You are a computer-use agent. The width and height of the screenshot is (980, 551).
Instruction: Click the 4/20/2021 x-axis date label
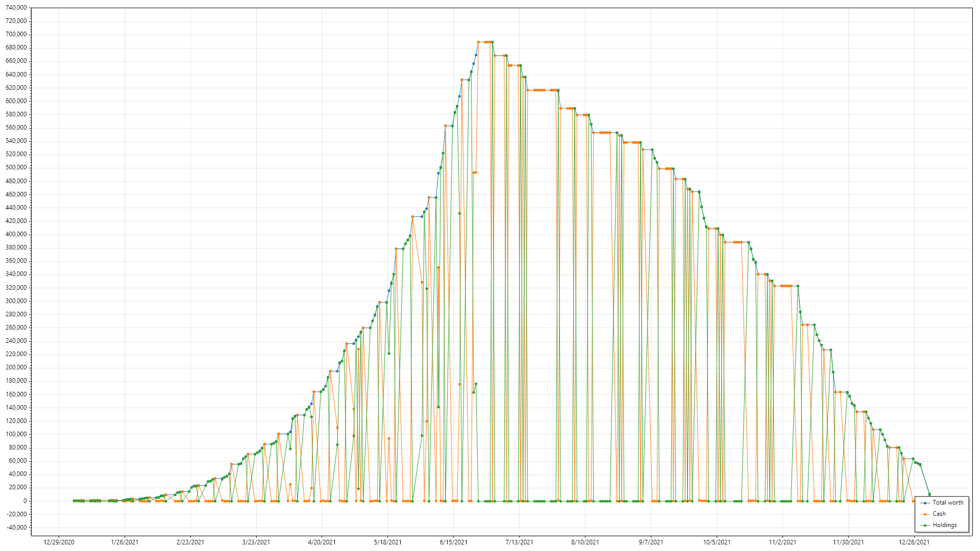[x=322, y=542]
